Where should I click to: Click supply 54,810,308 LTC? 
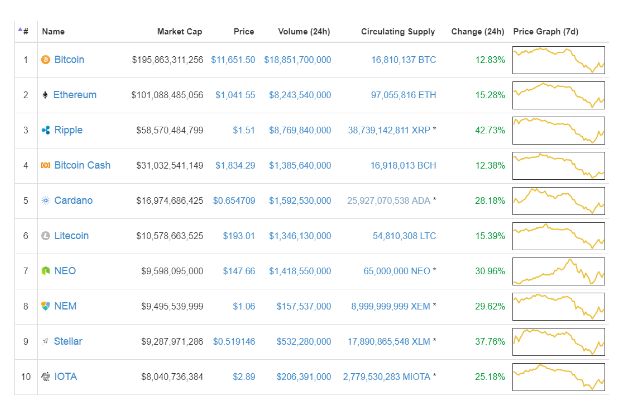(x=404, y=236)
